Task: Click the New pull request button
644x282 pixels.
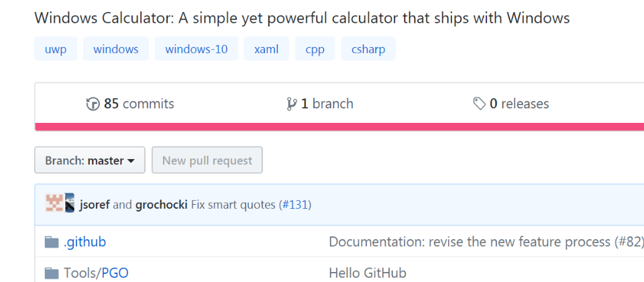Action: [x=207, y=160]
